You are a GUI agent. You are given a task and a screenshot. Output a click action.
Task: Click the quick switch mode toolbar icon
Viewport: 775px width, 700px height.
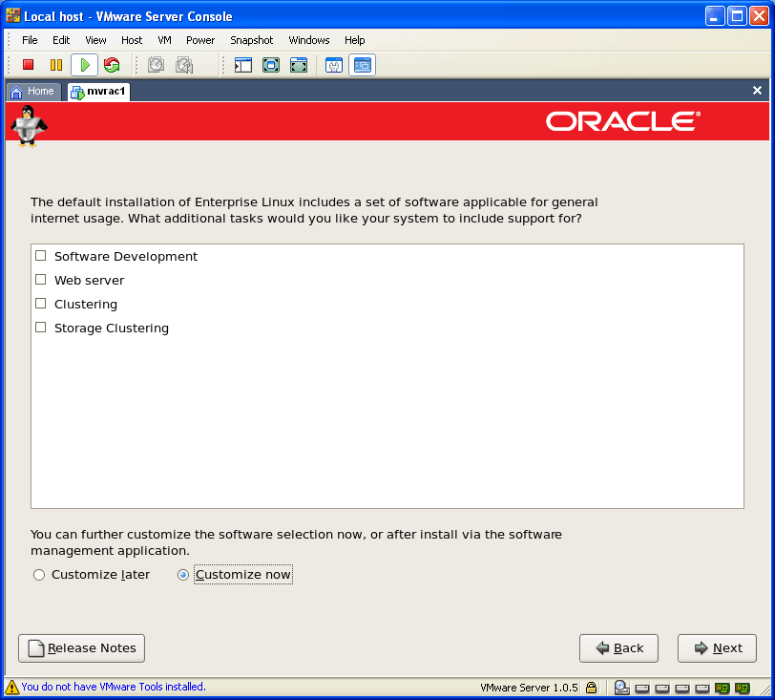click(x=299, y=65)
